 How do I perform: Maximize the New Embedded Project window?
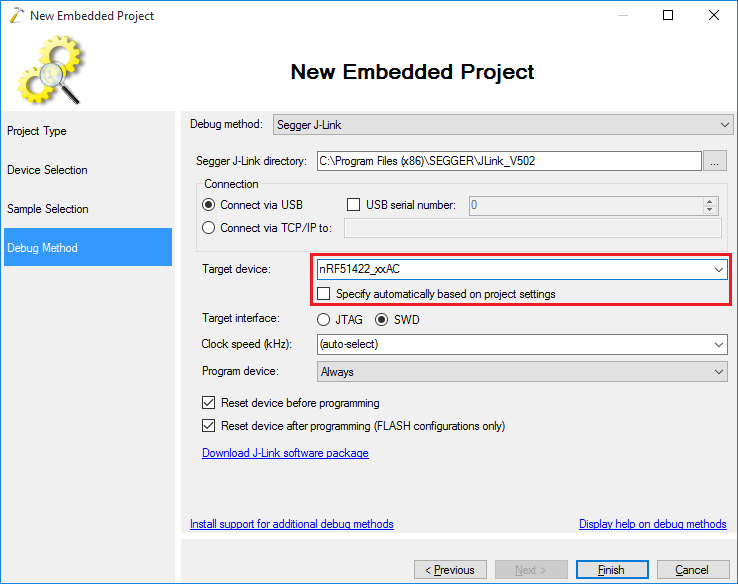(668, 16)
